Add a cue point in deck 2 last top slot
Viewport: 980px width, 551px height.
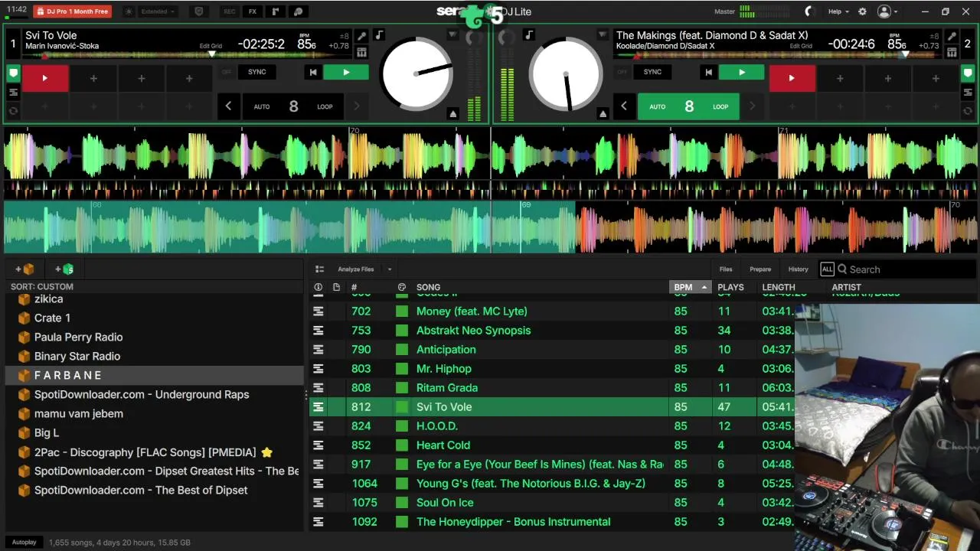[935, 78]
